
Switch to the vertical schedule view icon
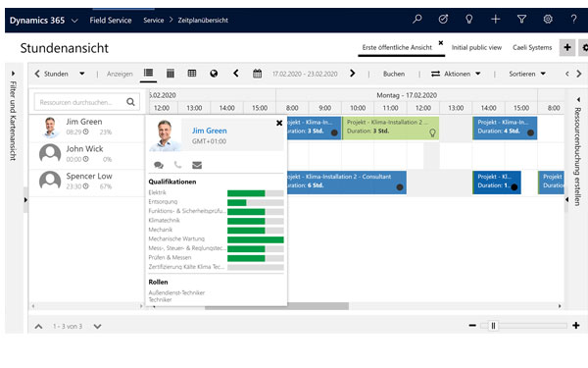[171, 74]
